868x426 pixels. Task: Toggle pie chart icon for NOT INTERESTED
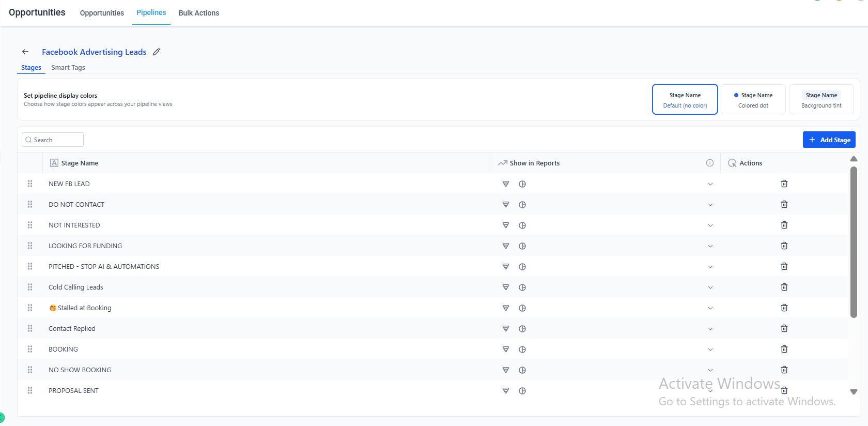pos(522,225)
